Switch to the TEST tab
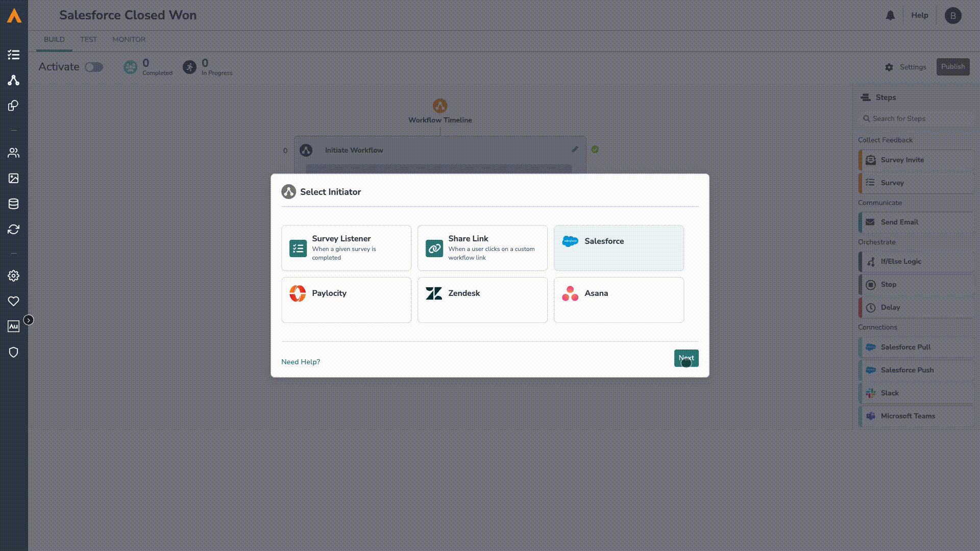This screenshot has height=551, width=980. coord(88,39)
